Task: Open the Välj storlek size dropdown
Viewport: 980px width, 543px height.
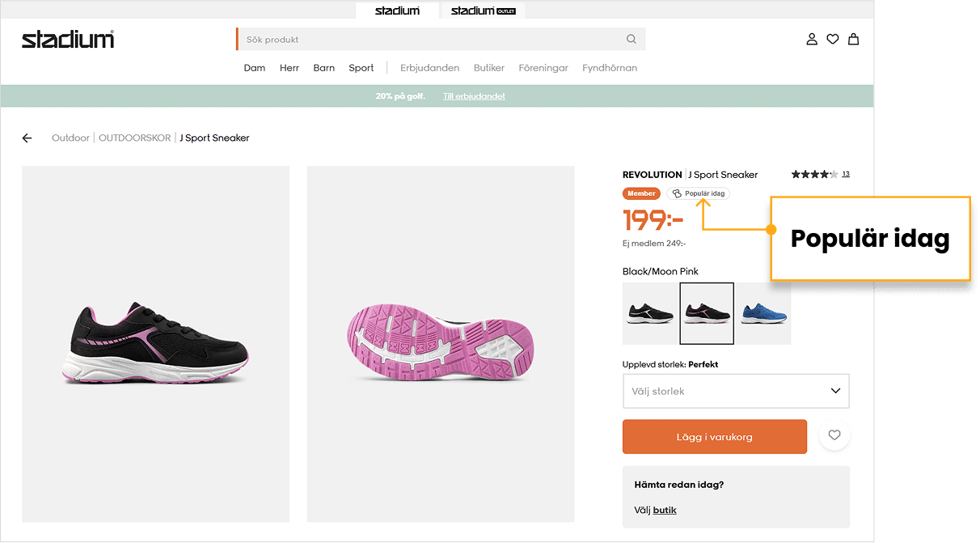Action: 736,391
